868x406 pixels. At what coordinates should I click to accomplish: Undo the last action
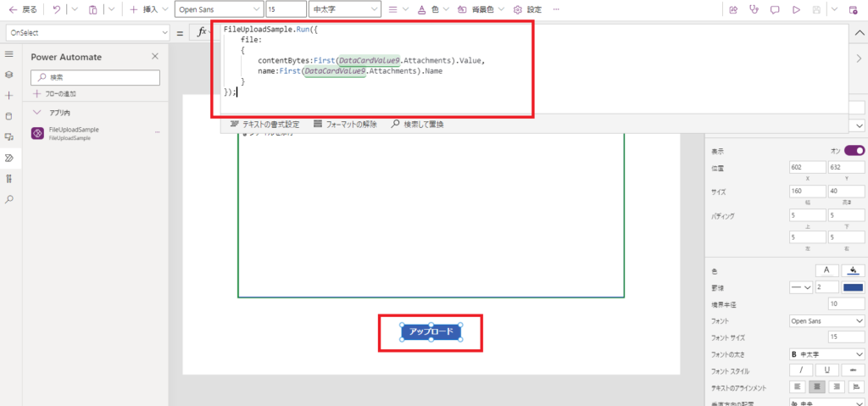coord(57,9)
